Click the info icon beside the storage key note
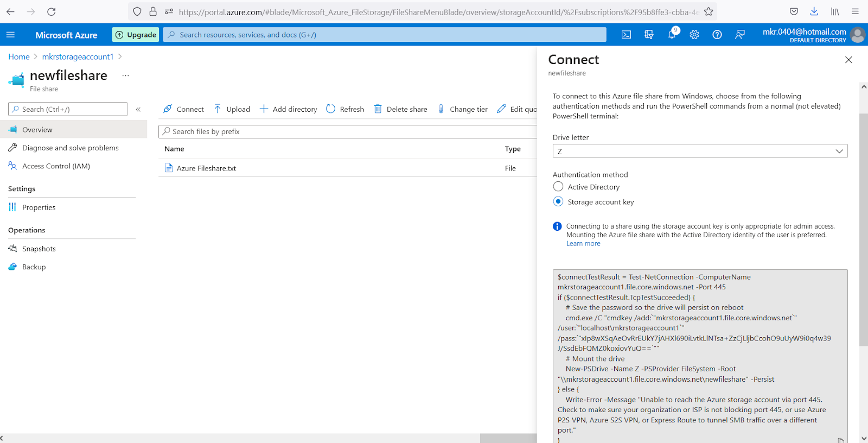 557,226
